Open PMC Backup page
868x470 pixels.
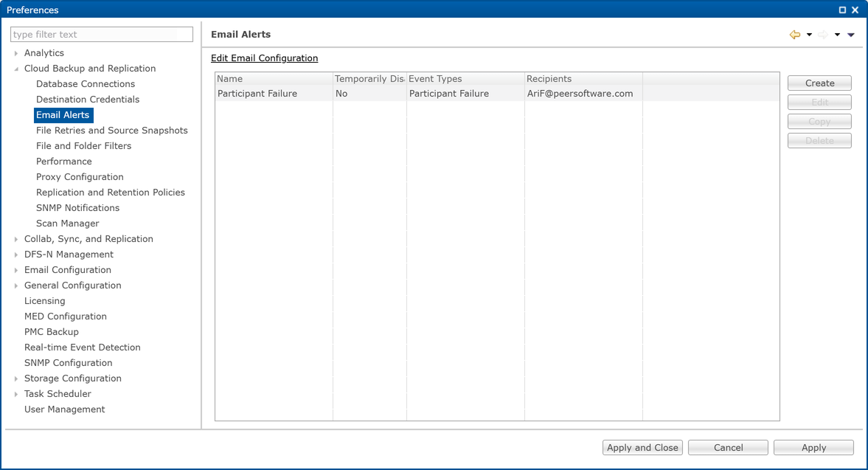(x=52, y=332)
